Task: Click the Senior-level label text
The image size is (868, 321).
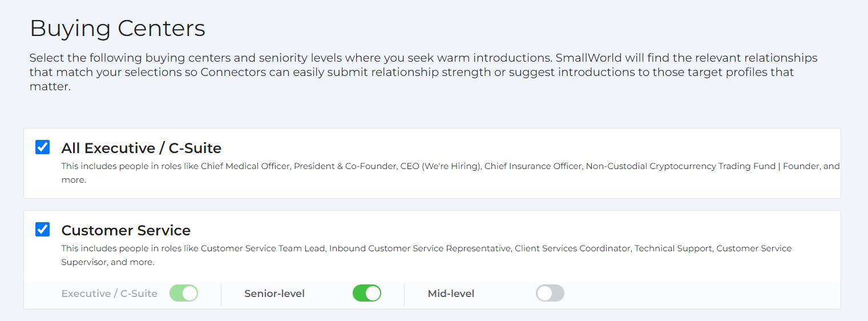Action: coord(274,294)
